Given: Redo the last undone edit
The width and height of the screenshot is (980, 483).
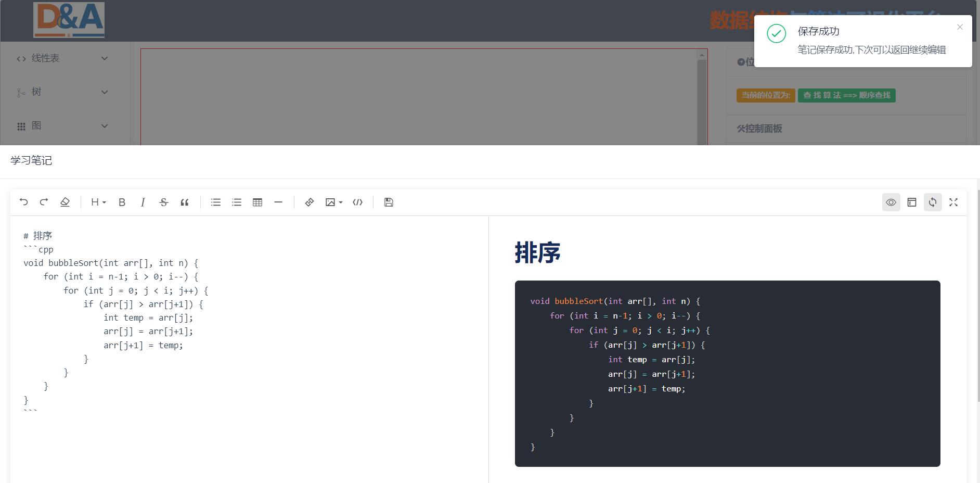Looking at the screenshot, I should pyautogui.click(x=44, y=202).
